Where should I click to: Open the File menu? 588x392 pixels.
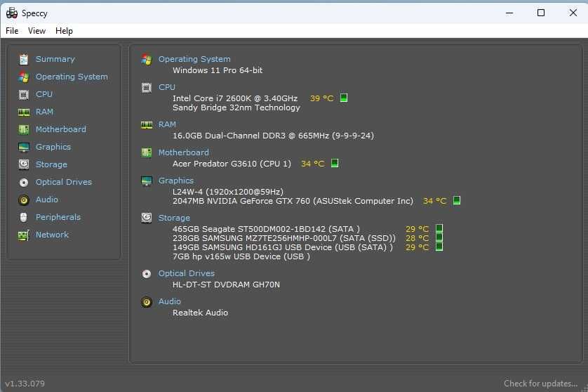point(12,31)
